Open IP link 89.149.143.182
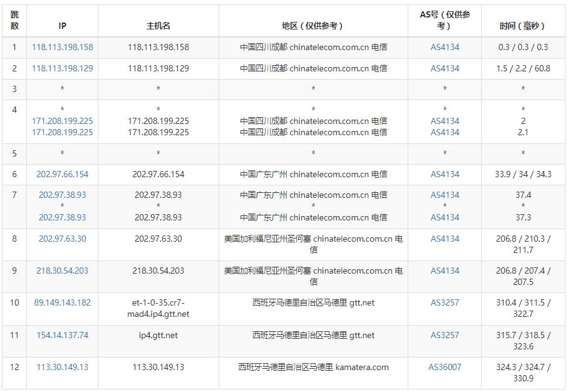568x392 pixels. pos(62,302)
